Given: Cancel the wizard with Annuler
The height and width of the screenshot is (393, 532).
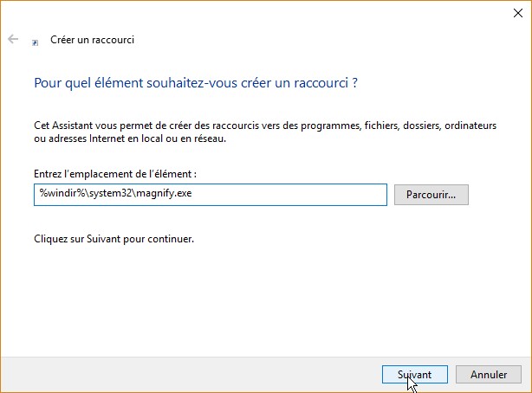Looking at the screenshot, I should 489,374.
